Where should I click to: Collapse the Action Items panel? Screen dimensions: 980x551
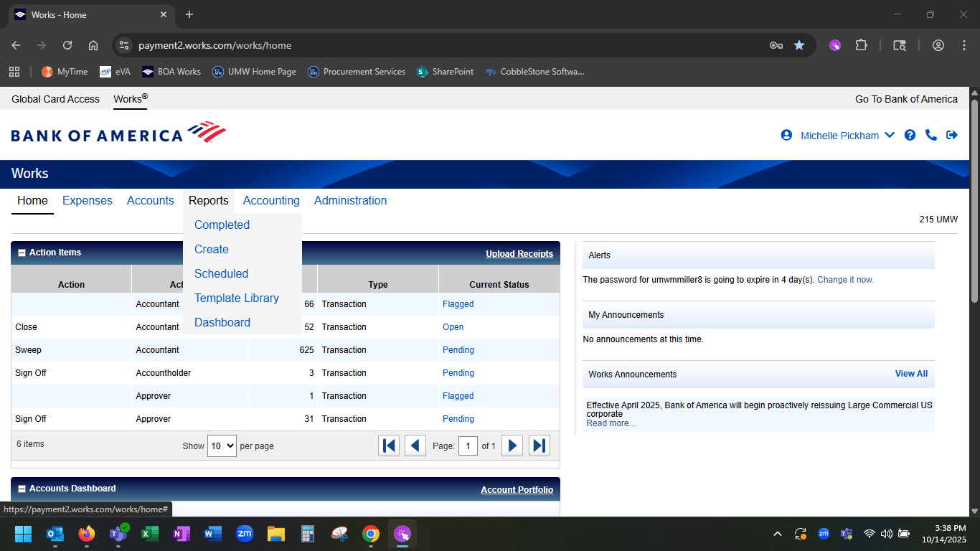point(22,253)
